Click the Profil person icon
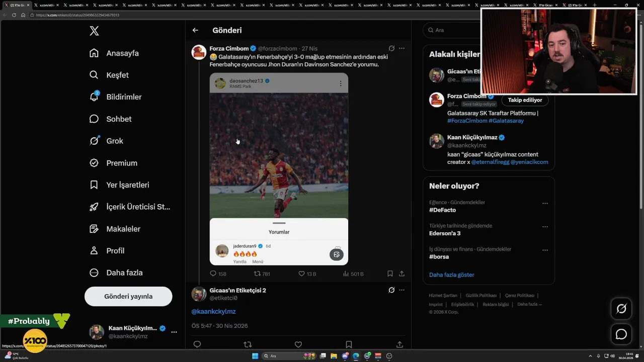The width and height of the screenshot is (644, 362). pyautogui.click(x=94, y=250)
